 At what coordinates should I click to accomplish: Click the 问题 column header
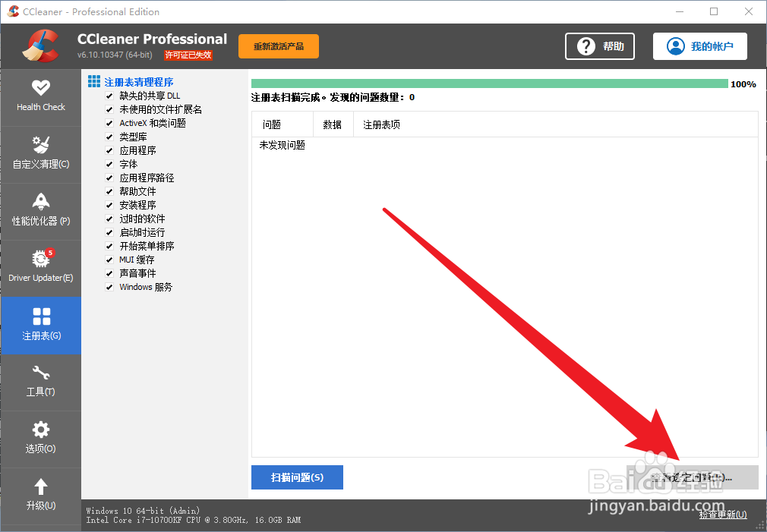coord(282,124)
